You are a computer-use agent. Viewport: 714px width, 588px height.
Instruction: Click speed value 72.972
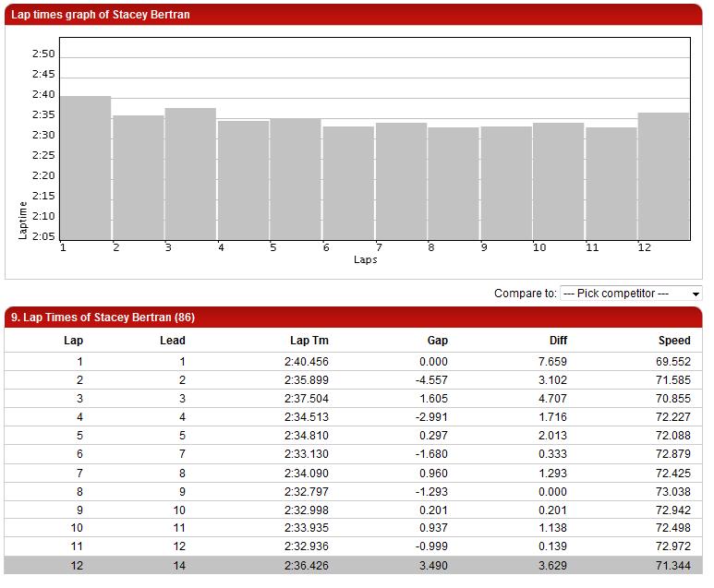coord(673,546)
